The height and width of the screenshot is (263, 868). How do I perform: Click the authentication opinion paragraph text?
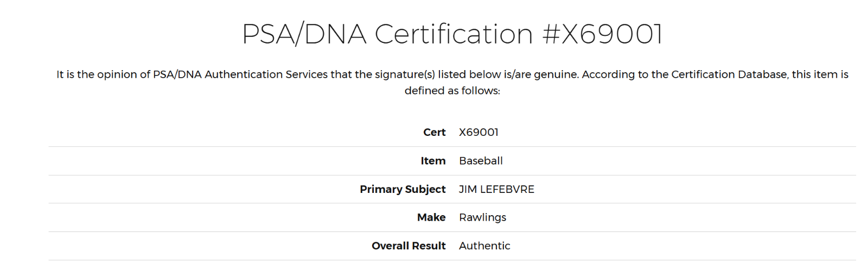[x=452, y=82]
